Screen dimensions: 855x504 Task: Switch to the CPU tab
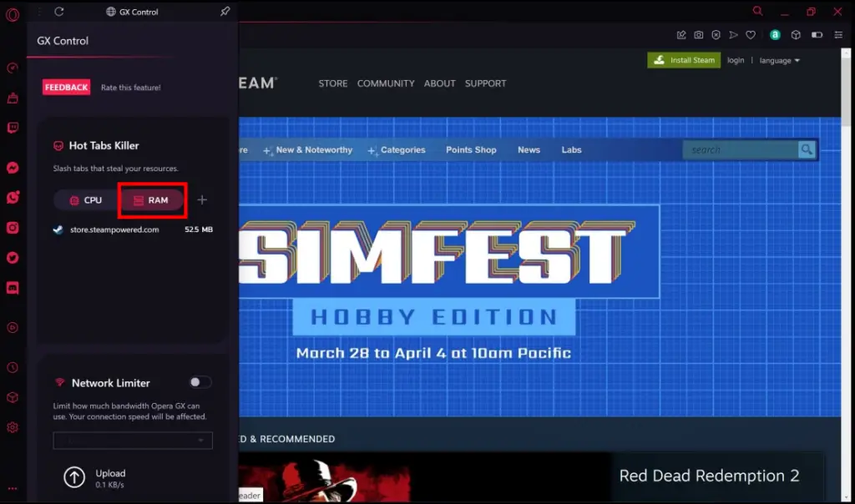pos(86,200)
